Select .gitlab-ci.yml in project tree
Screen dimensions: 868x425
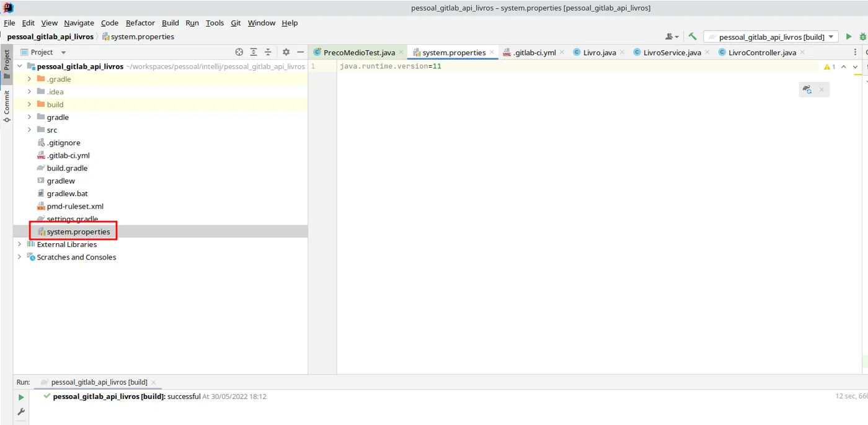tap(63, 155)
